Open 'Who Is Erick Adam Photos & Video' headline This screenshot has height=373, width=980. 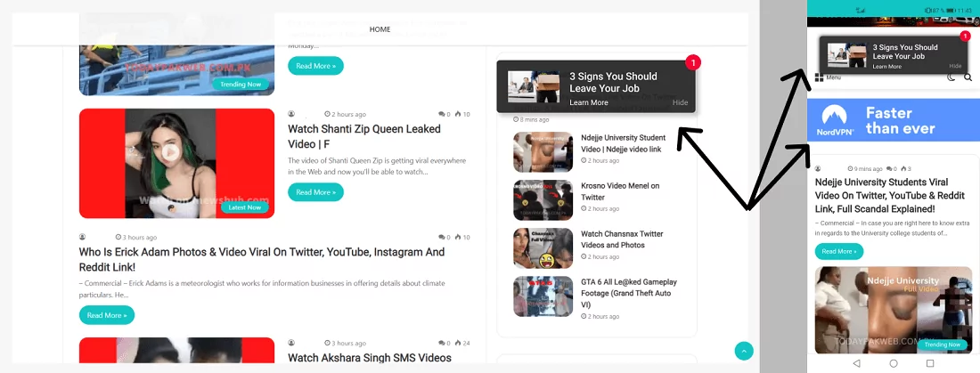point(262,259)
